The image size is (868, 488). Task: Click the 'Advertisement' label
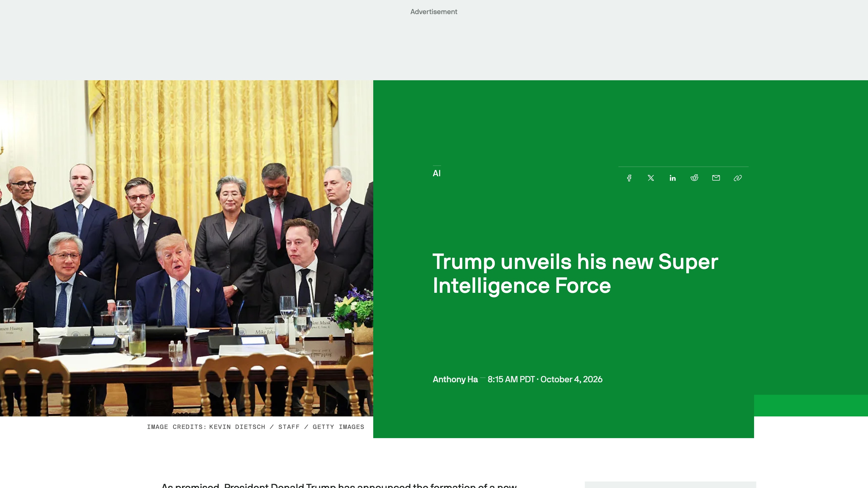(x=434, y=12)
